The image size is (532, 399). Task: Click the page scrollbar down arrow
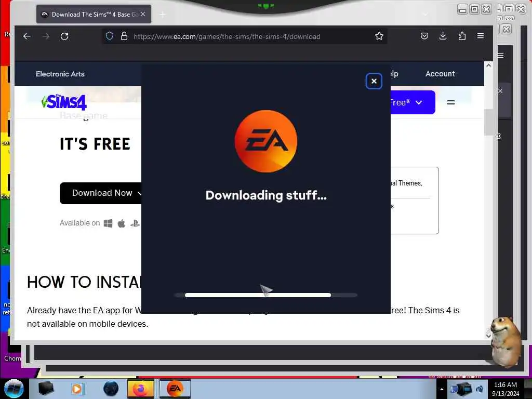tap(488, 335)
